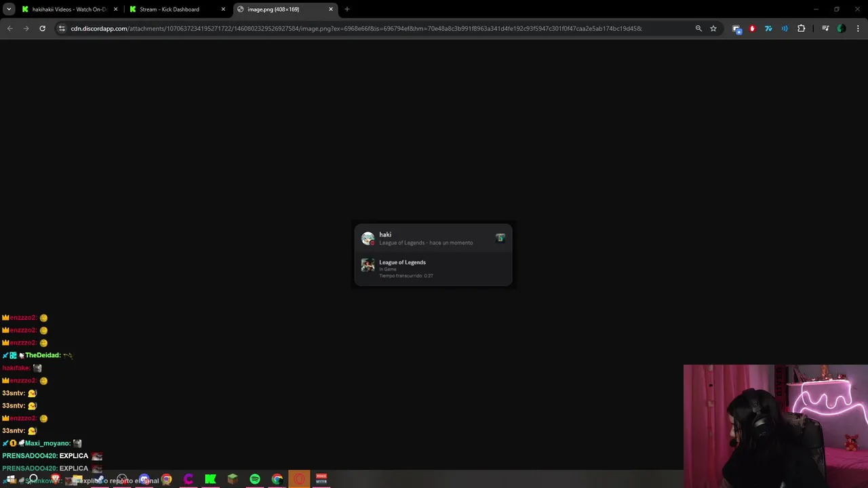Click the League of Legends game icon
The width and height of the screenshot is (868, 488).
(368, 265)
